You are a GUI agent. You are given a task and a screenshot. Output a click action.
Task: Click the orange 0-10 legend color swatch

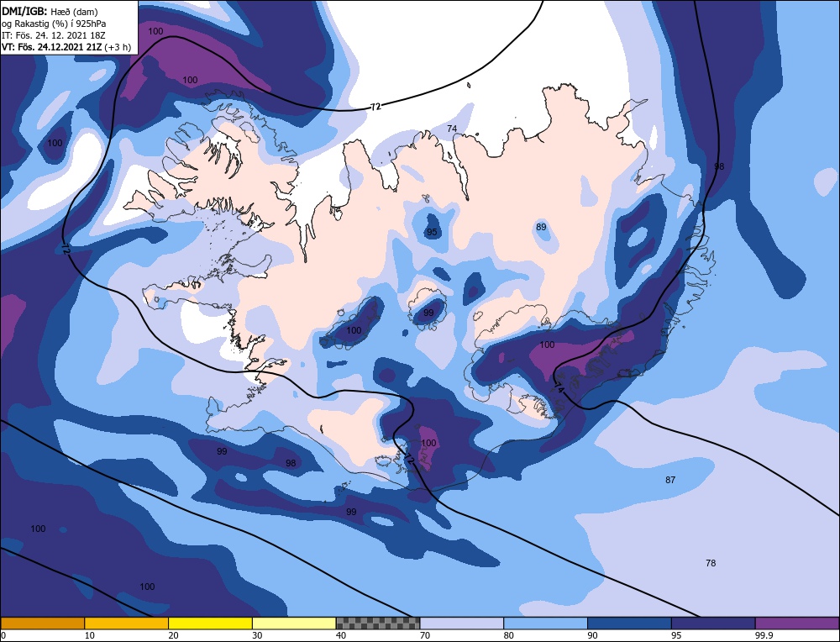[x=42, y=623]
